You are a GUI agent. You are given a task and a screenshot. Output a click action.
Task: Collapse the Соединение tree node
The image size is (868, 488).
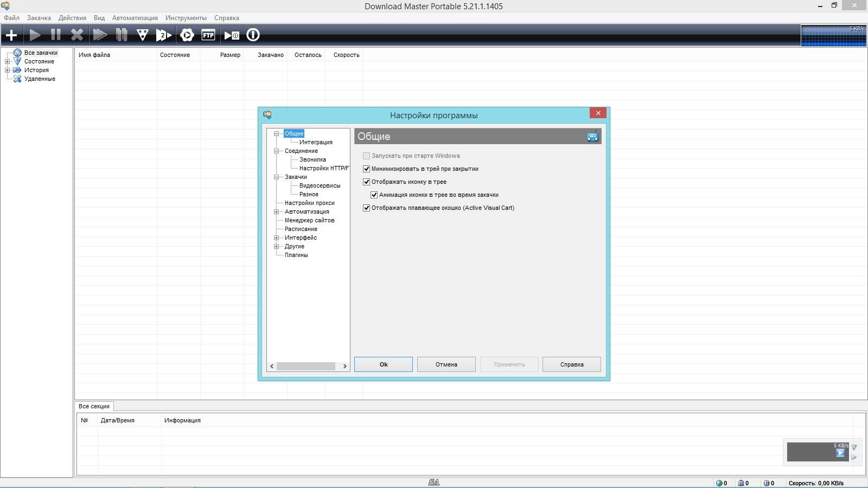coord(276,151)
